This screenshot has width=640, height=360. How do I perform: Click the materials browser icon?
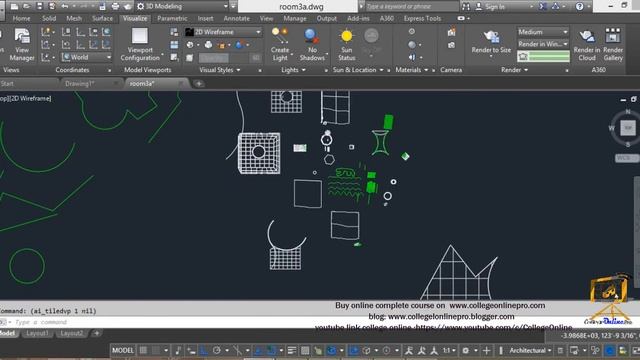click(412, 31)
